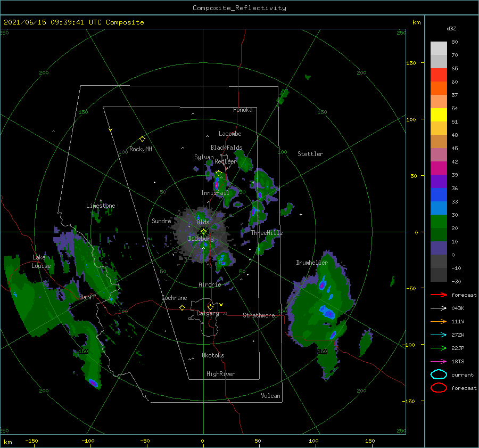Image resolution: width=479 pixels, height=448 pixels.
Task: Select the 51 dBZ yellow color swatch
Action: pos(439,115)
